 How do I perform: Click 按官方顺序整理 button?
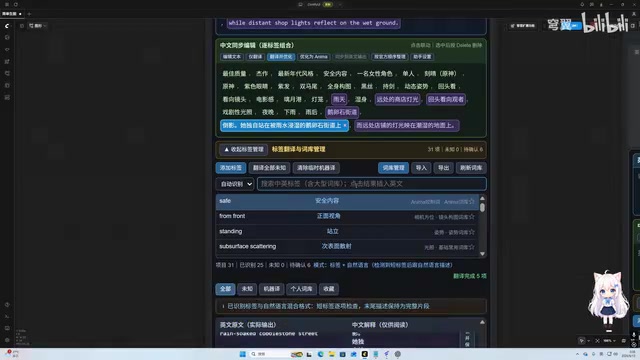coord(390,57)
